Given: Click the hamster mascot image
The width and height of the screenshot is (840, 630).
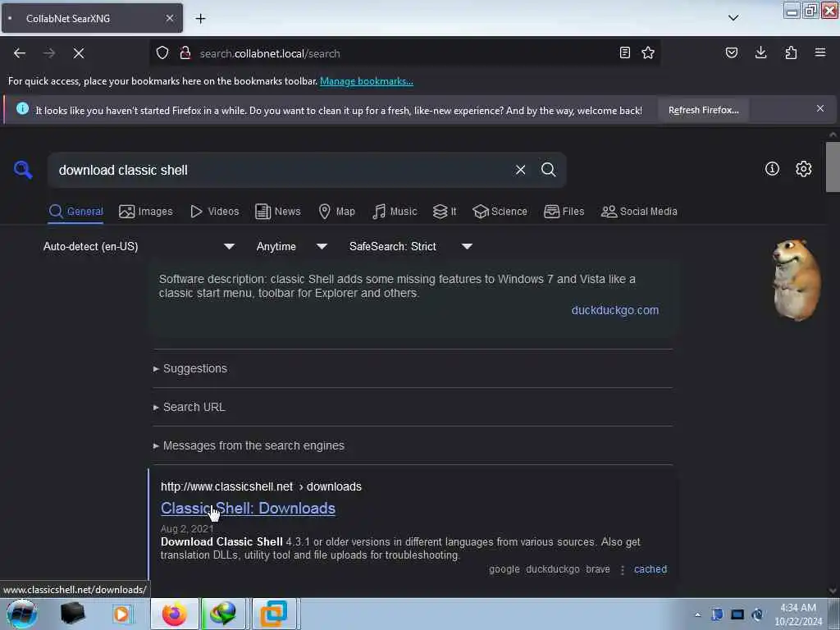Looking at the screenshot, I should pyautogui.click(x=797, y=281).
